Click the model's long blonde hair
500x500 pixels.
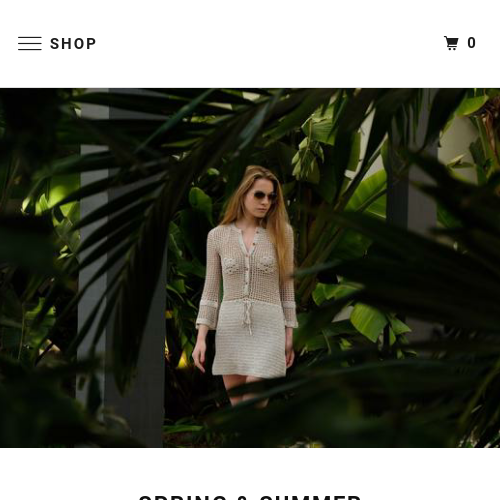[x=280, y=227]
